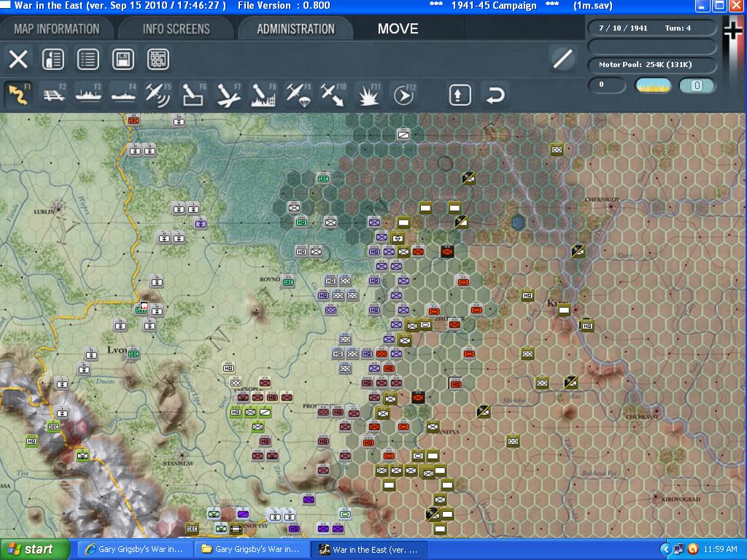Select the Move mode (F1) icon

coord(18,94)
